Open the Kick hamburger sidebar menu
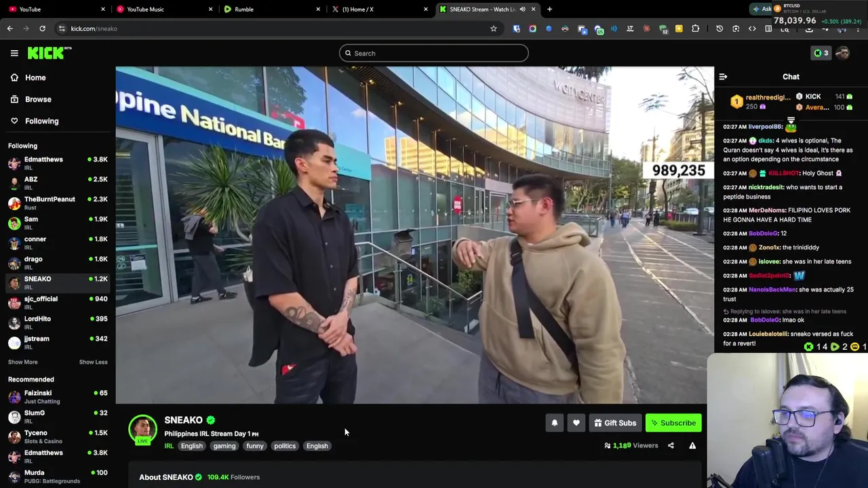This screenshot has width=868, height=488. [14, 53]
